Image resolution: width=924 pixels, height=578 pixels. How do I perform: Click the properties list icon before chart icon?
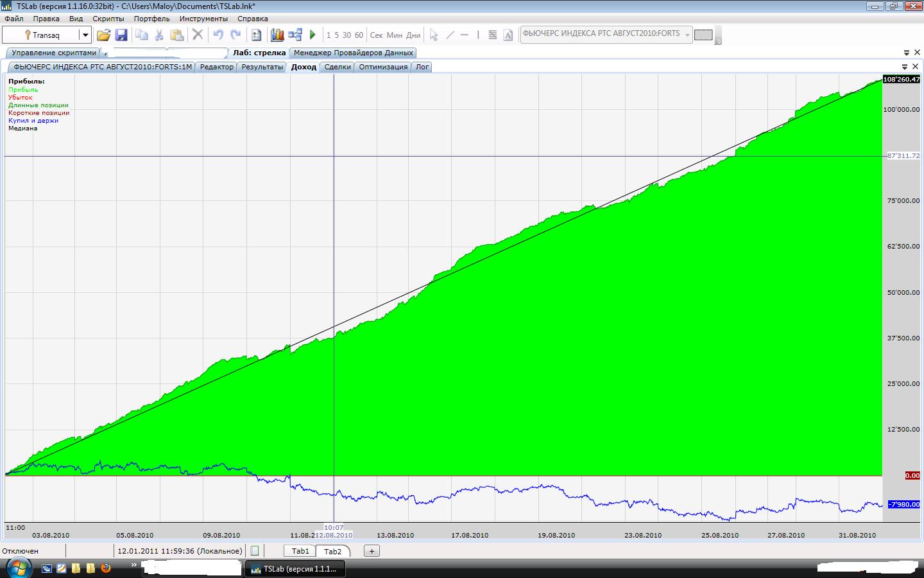[257, 35]
